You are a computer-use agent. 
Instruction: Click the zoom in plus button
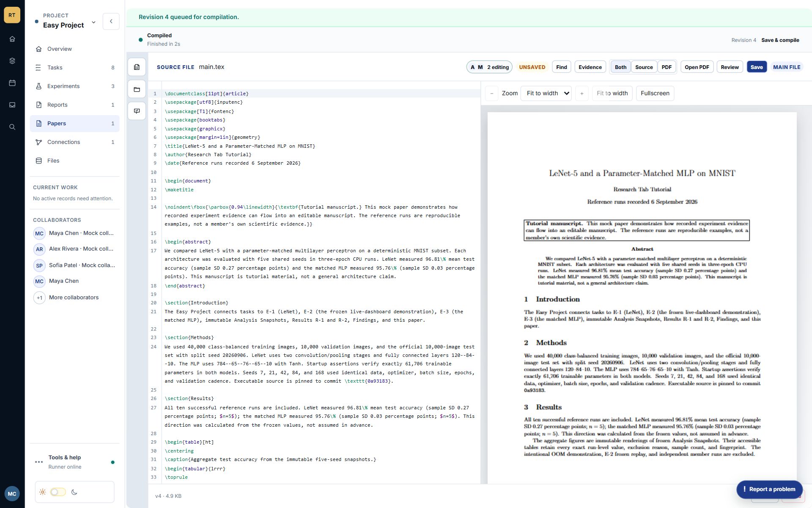(582, 93)
